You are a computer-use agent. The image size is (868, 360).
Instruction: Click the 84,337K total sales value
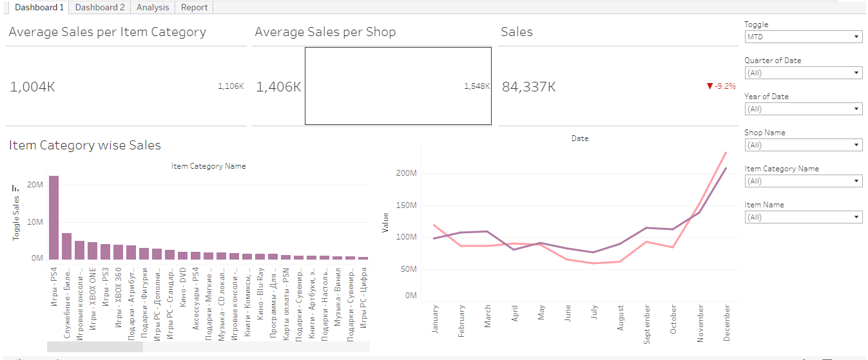point(529,87)
